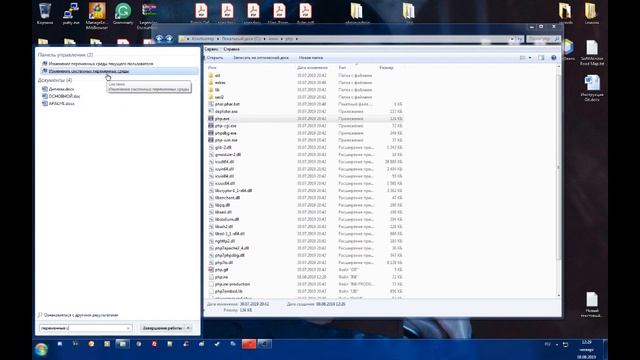Select the php7phpdbg.dll file

[x=229, y=256]
